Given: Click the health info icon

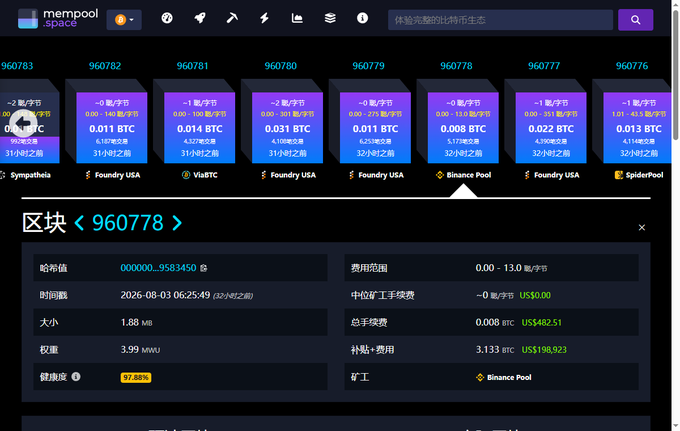Looking at the screenshot, I should click(76, 376).
